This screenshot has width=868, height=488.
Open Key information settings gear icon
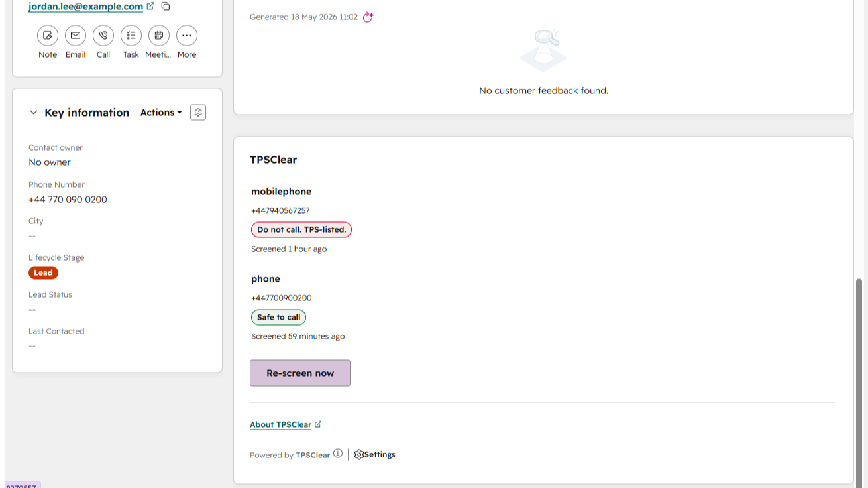198,113
